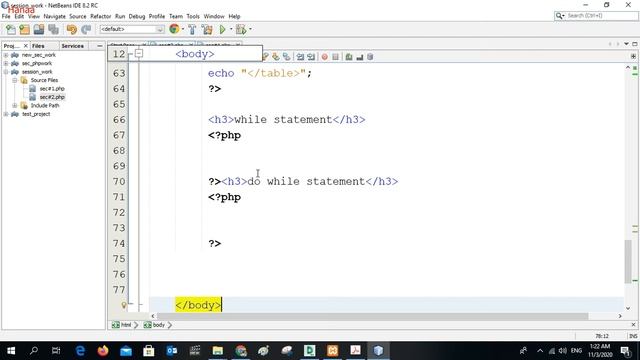Click the New Project toolbar icon
This screenshot has height=360, width=640.
(25, 29)
